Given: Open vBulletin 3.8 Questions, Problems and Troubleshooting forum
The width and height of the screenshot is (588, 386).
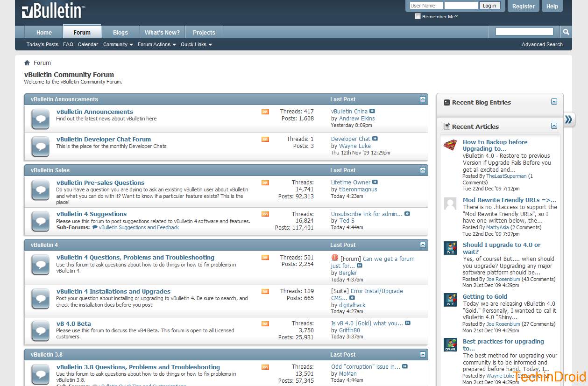Looking at the screenshot, I should (138, 367).
